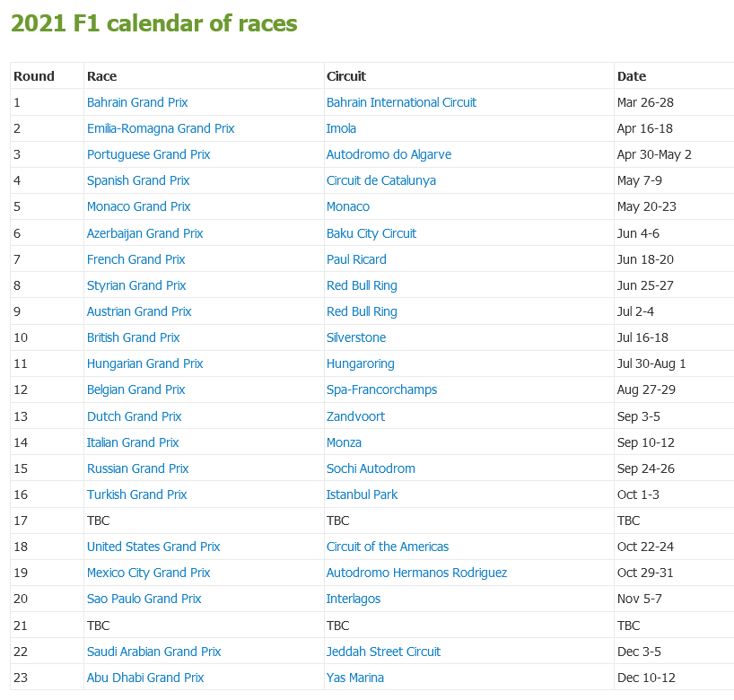Open the Azerbaijan Grand Prix link
Screen dimensions: 734x700
pos(145,233)
